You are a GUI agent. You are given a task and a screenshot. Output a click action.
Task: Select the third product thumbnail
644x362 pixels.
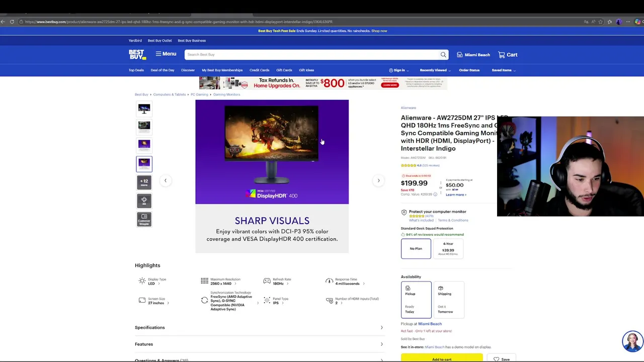144,145
